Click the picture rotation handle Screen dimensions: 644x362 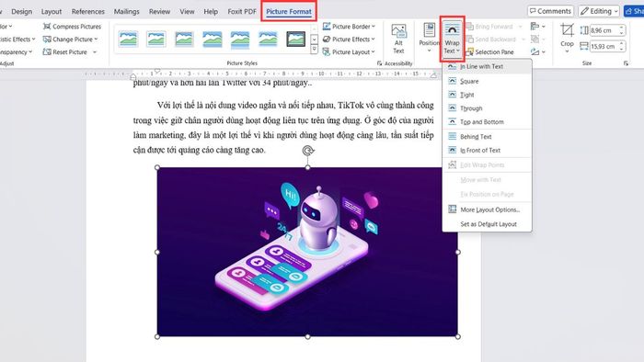coord(307,151)
